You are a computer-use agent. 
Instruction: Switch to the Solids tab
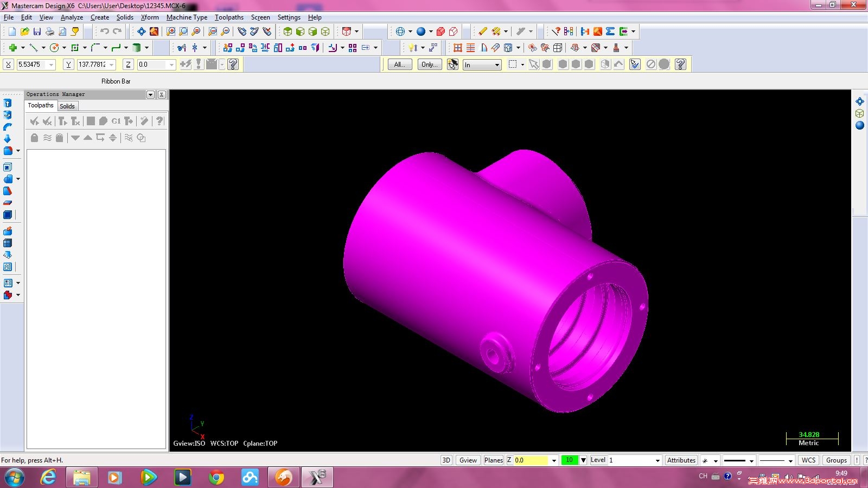[67, 106]
